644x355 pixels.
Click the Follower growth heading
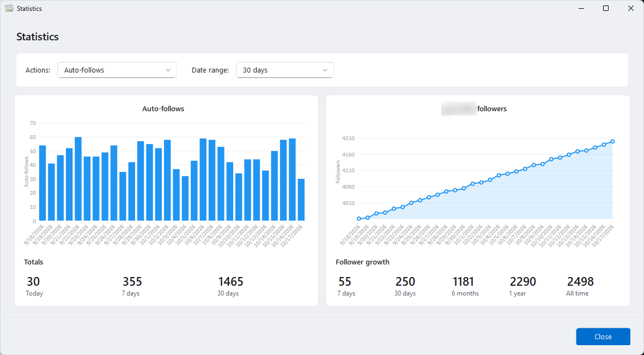362,262
